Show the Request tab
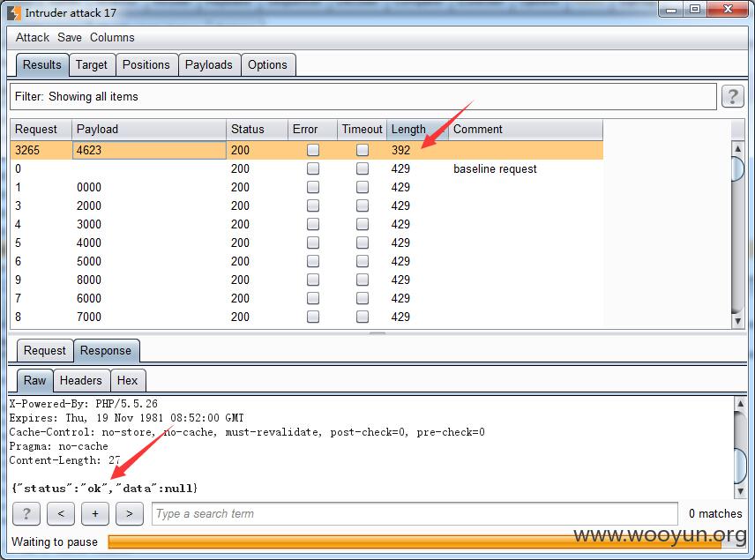Screen dimensions: 755x560 [45, 350]
